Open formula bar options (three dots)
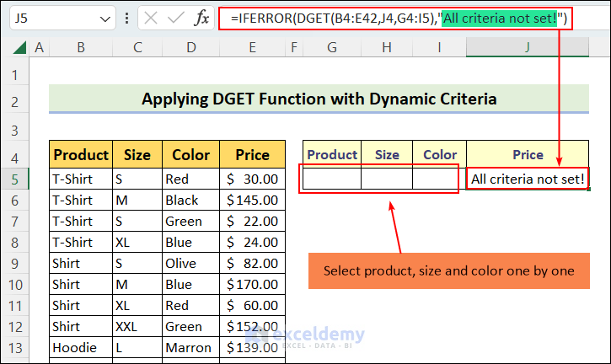Viewport: 611px width, 364px height. tap(126, 18)
